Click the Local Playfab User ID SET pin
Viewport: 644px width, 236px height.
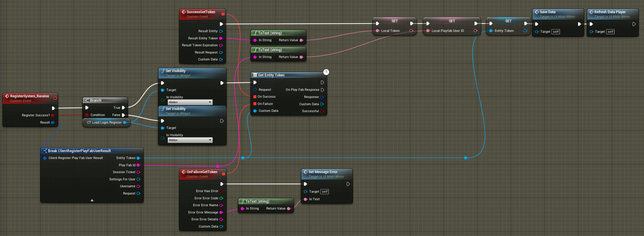click(428, 31)
